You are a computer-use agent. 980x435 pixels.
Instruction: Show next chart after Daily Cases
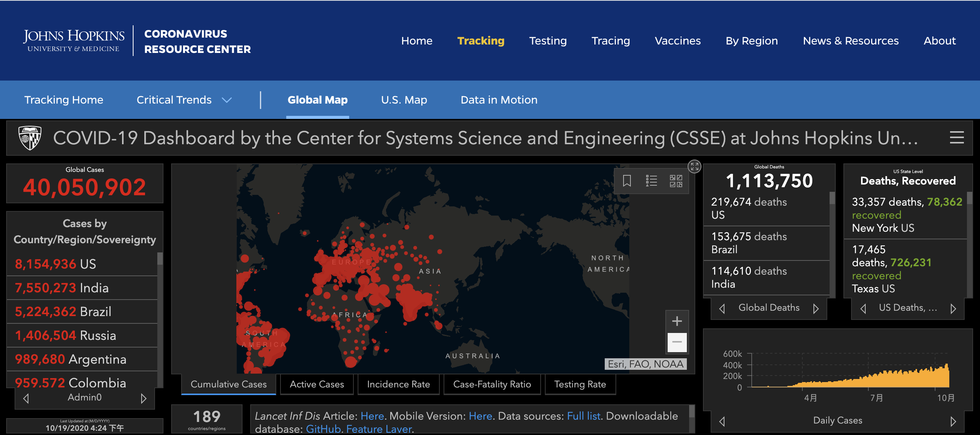(953, 421)
